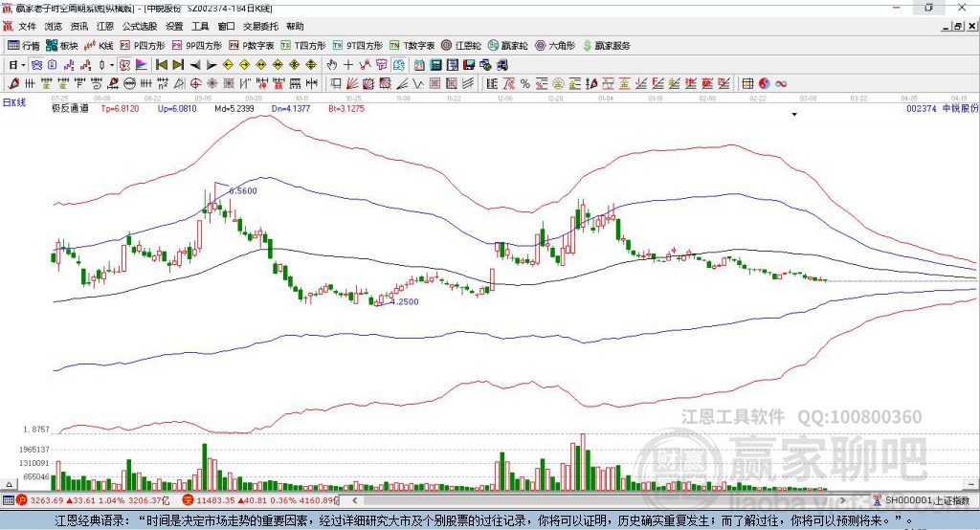Click the 6.5600 high price label
The height and width of the screenshot is (530, 980).
(x=243, y=191)
